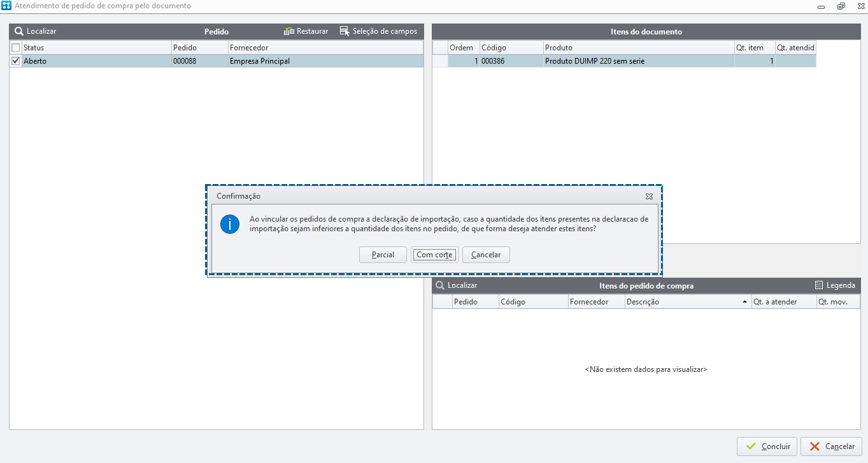
Task: Click Cancelar in the confirmation dialog
Action: tap(486, 255)
